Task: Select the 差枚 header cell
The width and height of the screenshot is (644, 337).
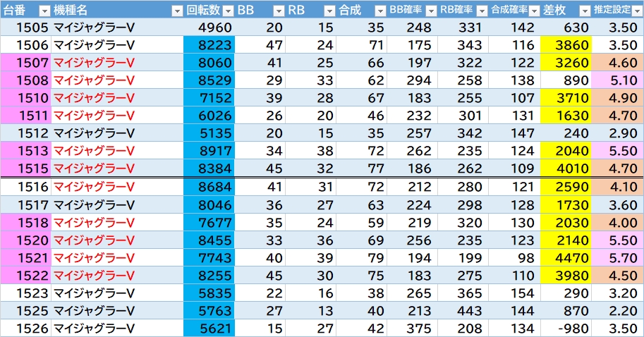Action: pyautogui.click(x=566, y=10)
